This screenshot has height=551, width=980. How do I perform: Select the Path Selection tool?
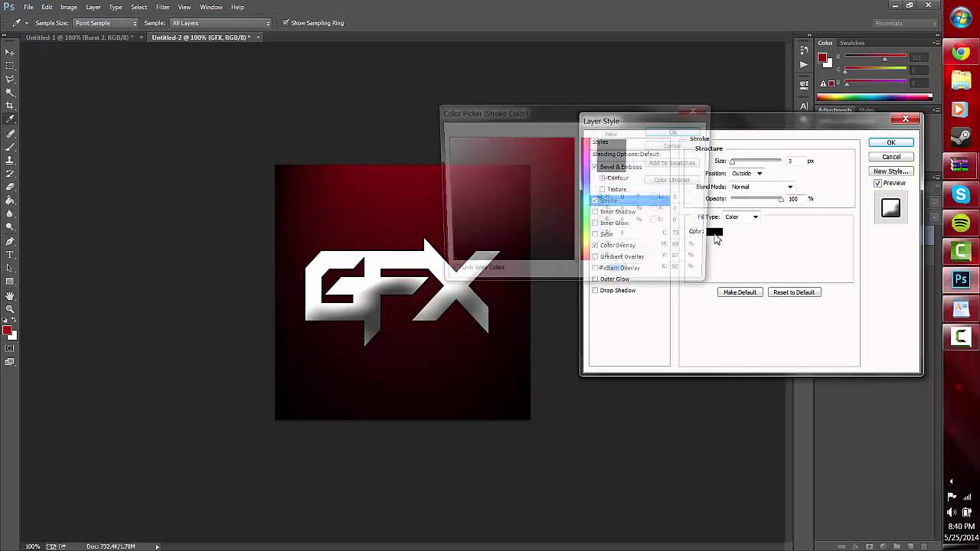10,268
